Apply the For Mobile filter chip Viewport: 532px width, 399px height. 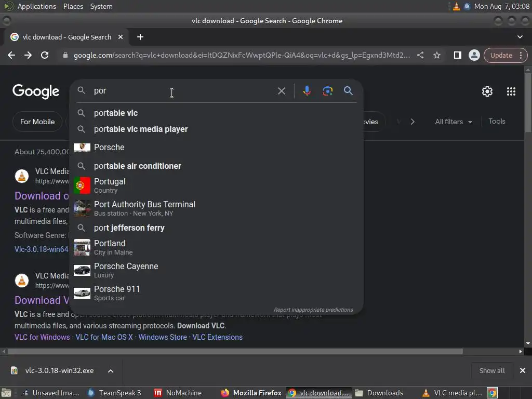[x=37, y=122]
